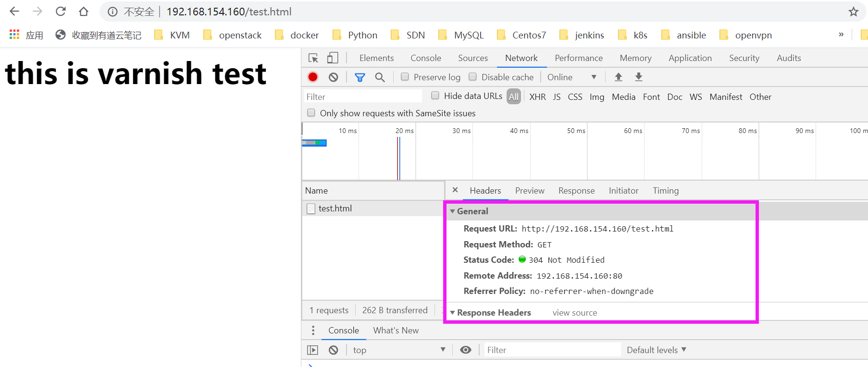Filter requests by JS
This screenshot has height=367, width=868.
pos(557,97)
